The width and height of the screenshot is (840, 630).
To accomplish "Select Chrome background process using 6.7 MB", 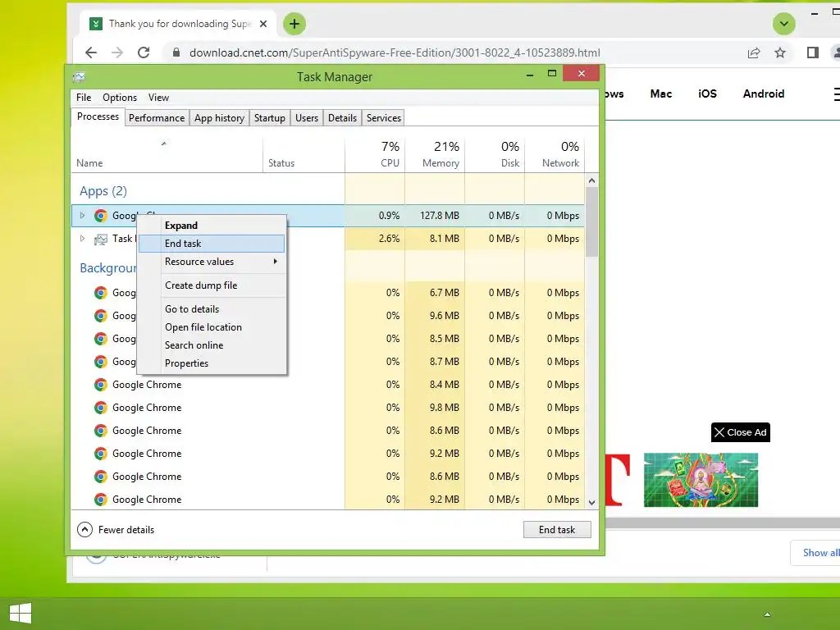I will tap(327, 293).
